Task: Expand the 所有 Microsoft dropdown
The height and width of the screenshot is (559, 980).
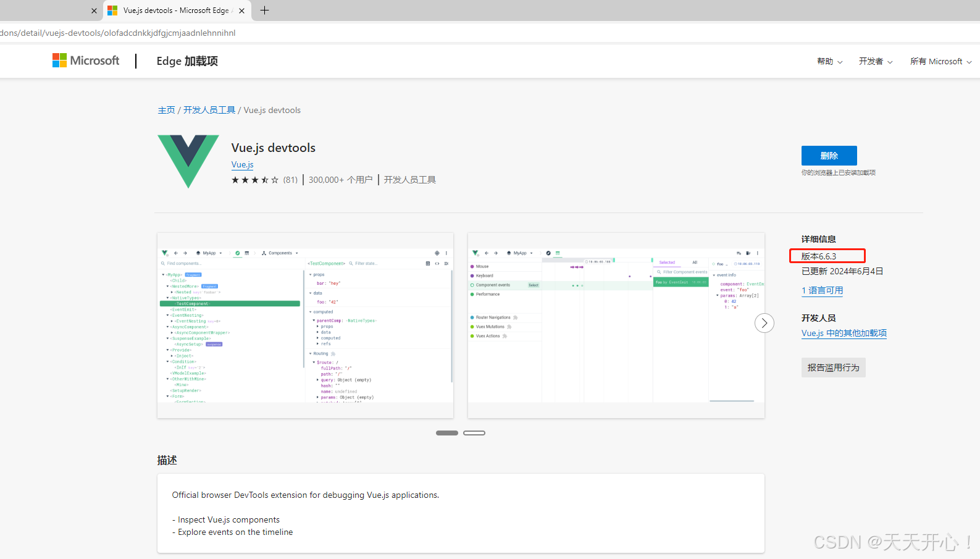Action: [x=940, y=61]
